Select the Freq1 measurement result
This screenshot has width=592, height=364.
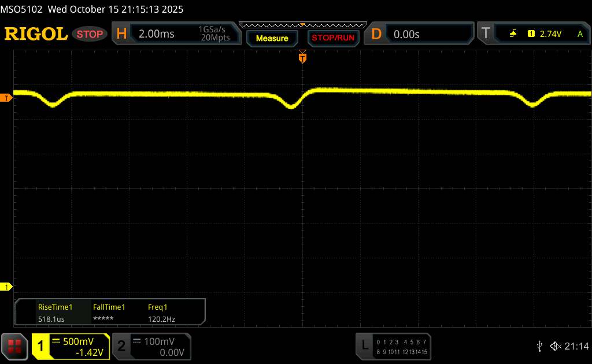pyautogui.click(x=162, y=313)
